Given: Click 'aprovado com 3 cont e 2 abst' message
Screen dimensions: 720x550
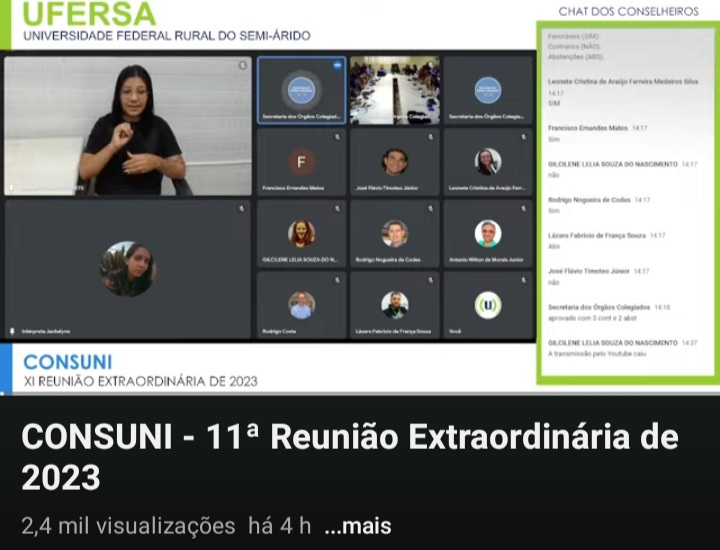Looking at the screenshot, I should click(592, 318).
